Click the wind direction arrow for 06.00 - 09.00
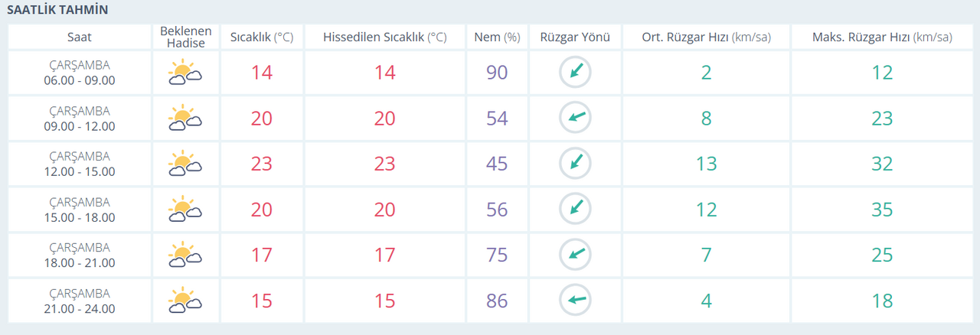This screenshot has width=980, height=335. 574,73
